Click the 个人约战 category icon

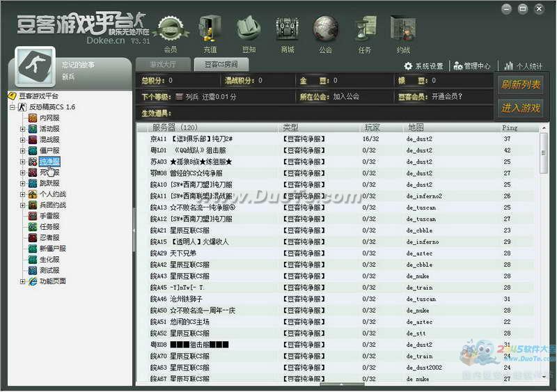33,194
